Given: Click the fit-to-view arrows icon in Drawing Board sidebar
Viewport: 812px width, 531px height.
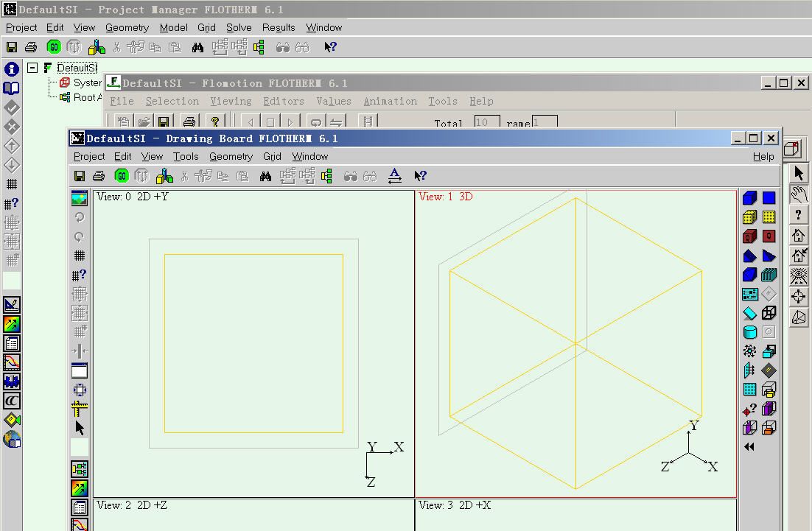Looking at the screenshot, I should click(80, 390).
